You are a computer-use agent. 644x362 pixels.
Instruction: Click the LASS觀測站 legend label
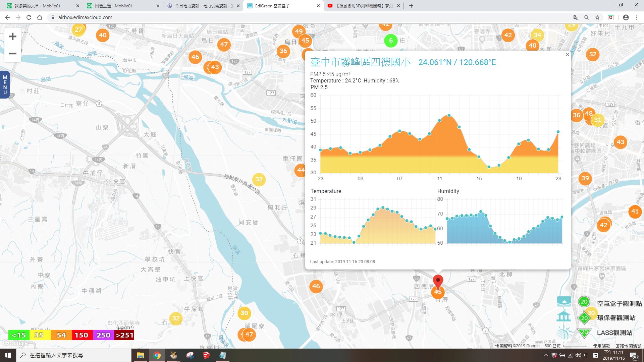tap(614, 333)
